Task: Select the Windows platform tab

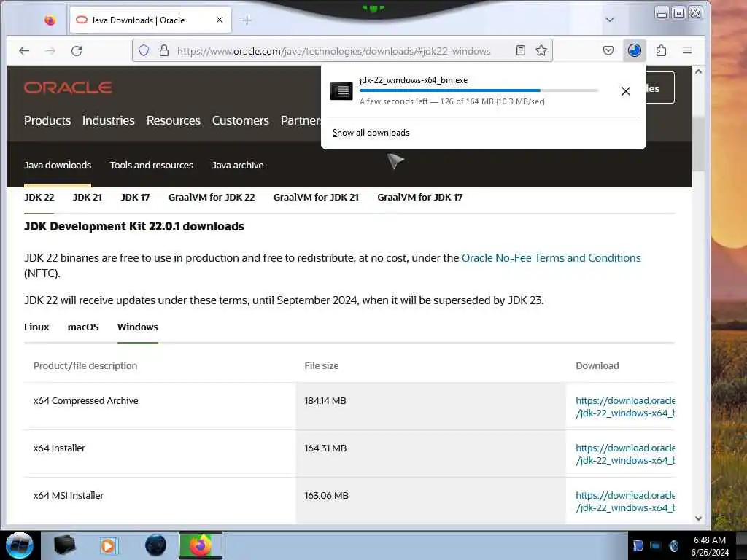Action: pyautogui.click(x=138, y=327)
